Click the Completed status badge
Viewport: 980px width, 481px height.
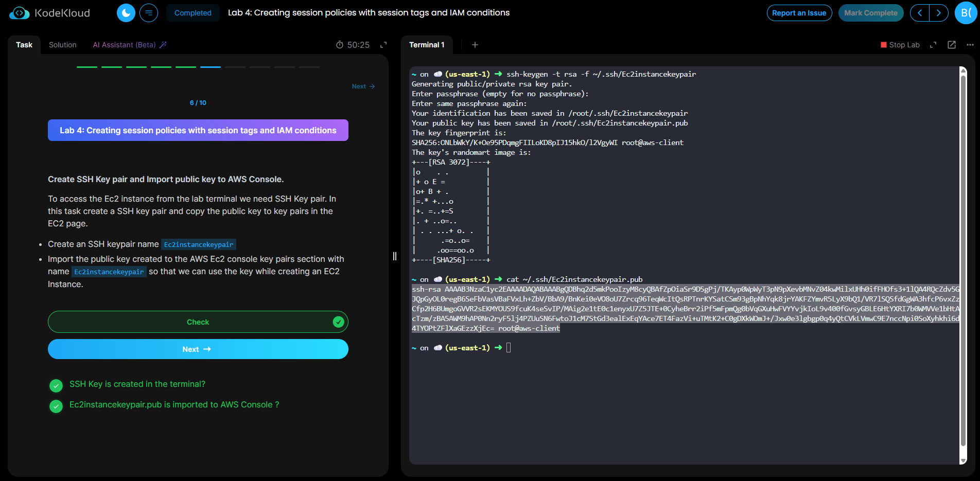193,13
